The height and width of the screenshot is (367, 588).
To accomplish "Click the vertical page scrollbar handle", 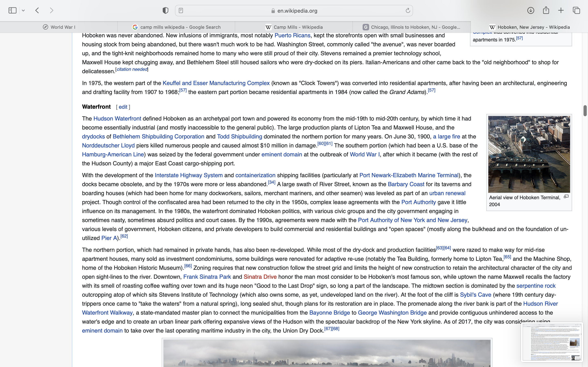I will (x=585, y=111).
